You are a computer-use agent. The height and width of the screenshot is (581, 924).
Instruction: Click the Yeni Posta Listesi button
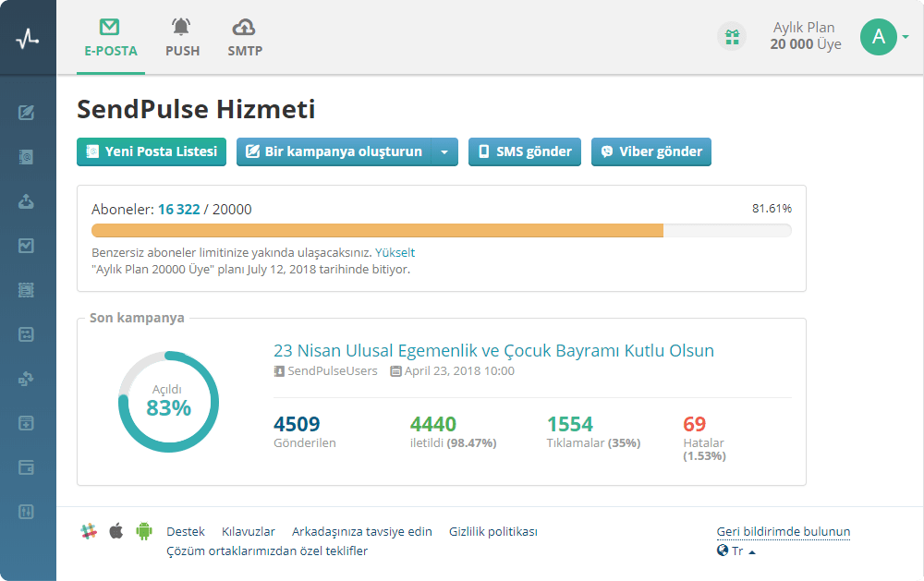152,151
